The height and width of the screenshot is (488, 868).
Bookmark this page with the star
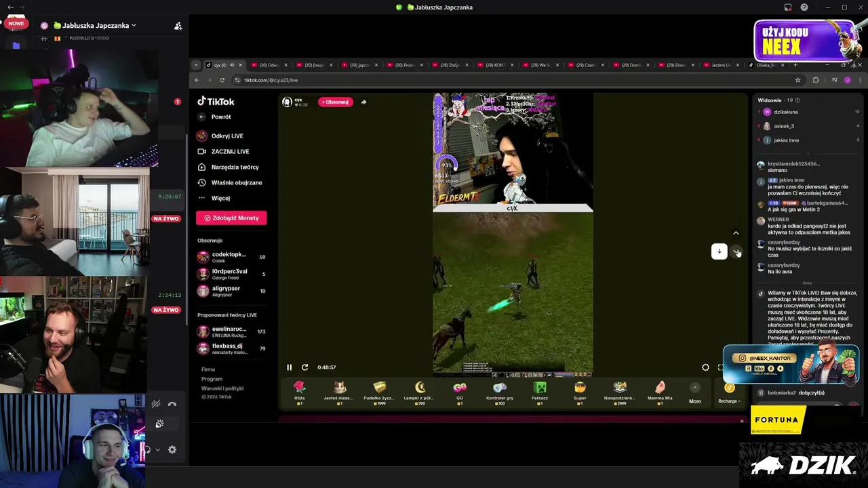pos(797,80)
